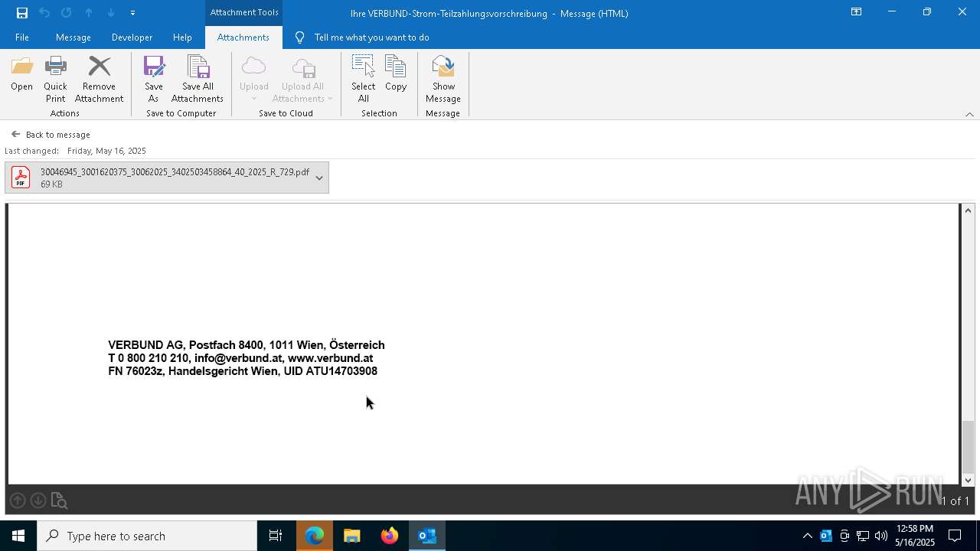Click the preview vertical scrollbar thumb
Screen dimensions: 980x551
pos(969,447)
